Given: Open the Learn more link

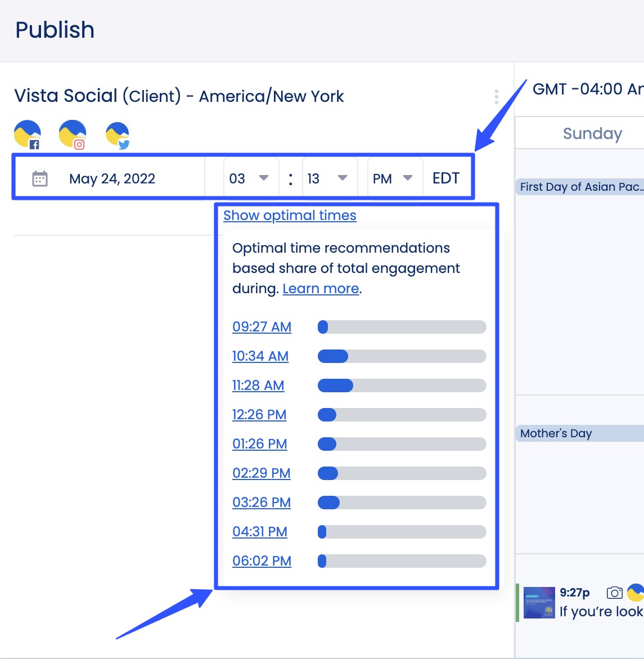Looking at the screenshot, I should coord(321,289).
